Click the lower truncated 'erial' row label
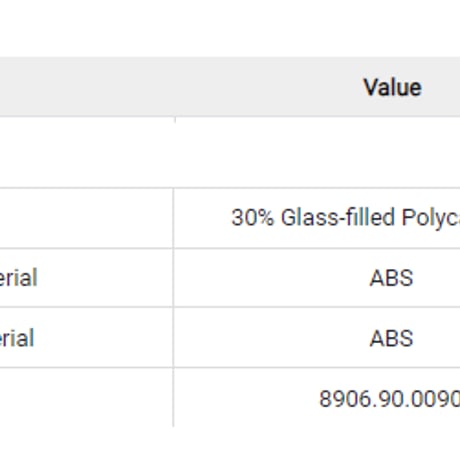This screenshot has height=460, width=460. [x=17, y=338]
